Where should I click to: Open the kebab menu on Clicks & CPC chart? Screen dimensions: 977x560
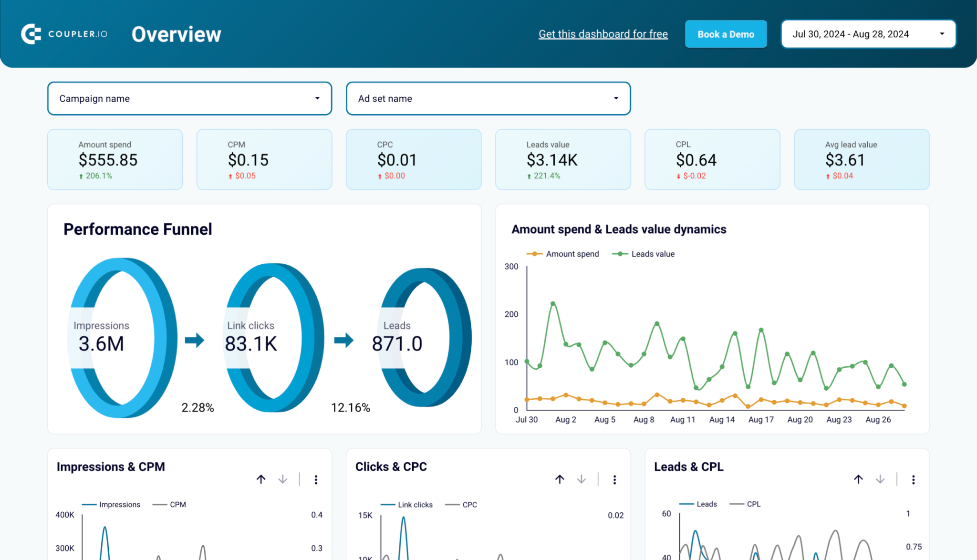coord(614,479)
